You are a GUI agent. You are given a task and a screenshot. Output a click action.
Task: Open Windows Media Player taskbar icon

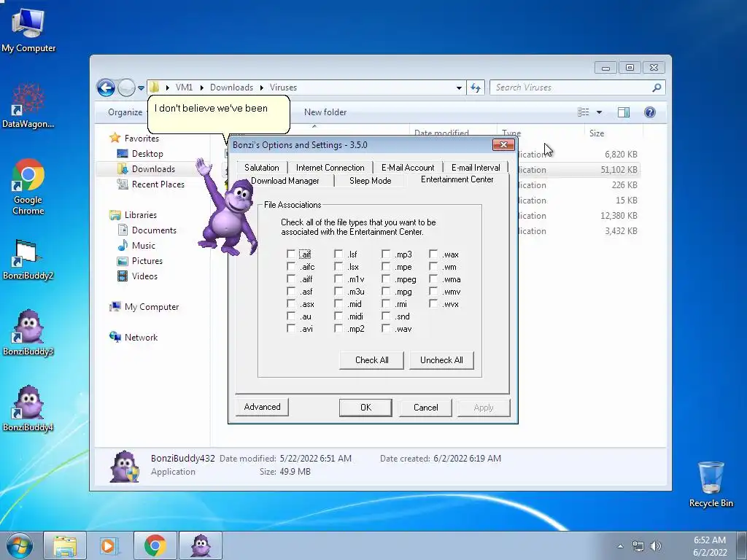(x=109, y=545)
